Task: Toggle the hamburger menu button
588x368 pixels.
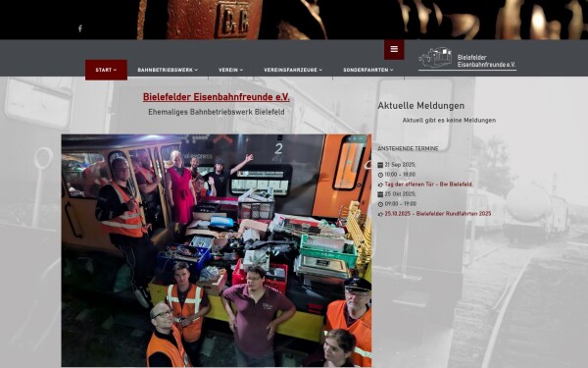Action: pos(394,49)
